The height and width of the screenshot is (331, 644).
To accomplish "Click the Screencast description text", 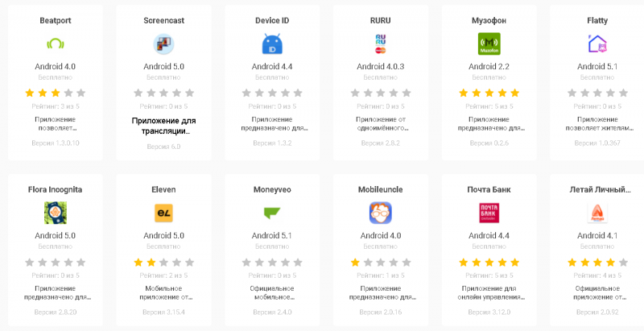I will [163, 126].
